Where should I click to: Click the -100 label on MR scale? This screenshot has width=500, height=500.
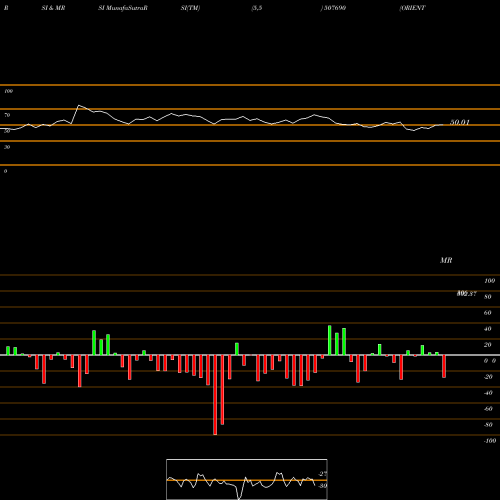click(x=490, y=441)
